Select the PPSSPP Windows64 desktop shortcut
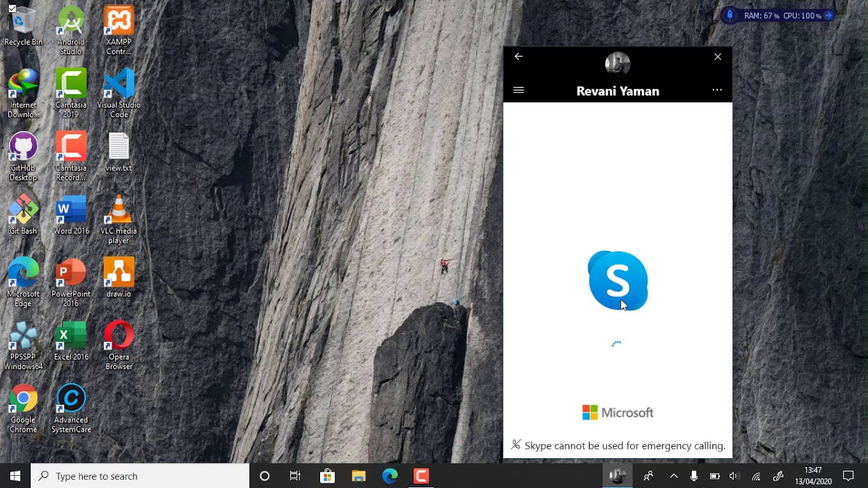 tap(23, 346)
